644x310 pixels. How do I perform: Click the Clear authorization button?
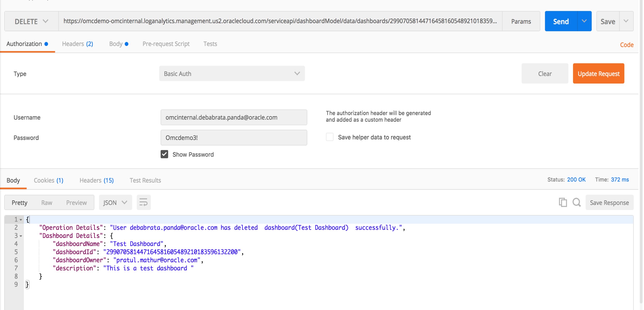tap(545, 74)
